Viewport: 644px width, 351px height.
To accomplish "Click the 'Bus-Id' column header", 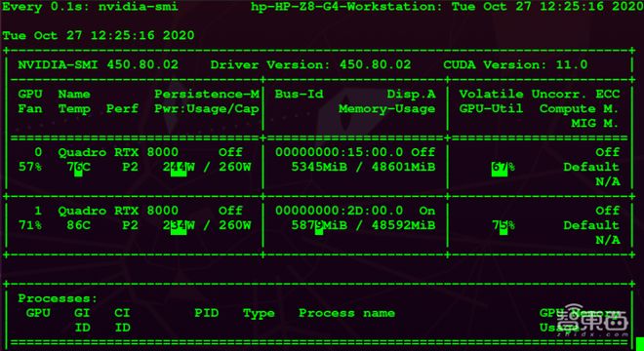I will click(299, 94).
